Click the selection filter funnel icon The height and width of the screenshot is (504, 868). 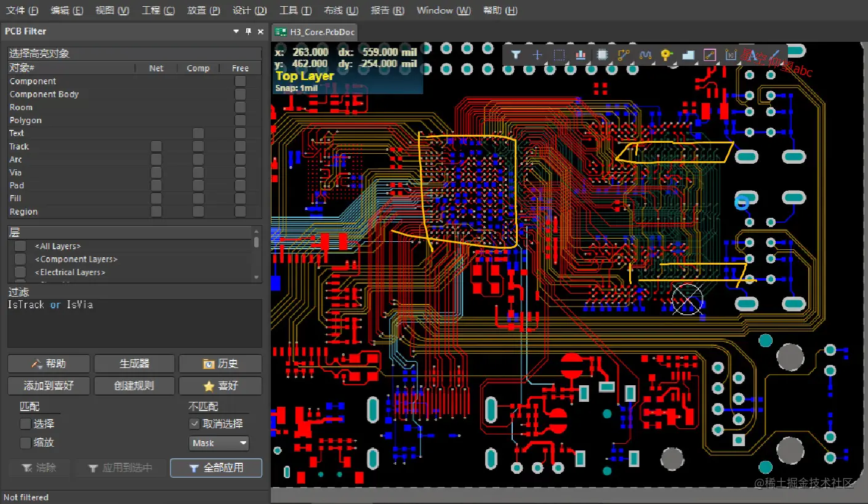(x=516, y=55)
